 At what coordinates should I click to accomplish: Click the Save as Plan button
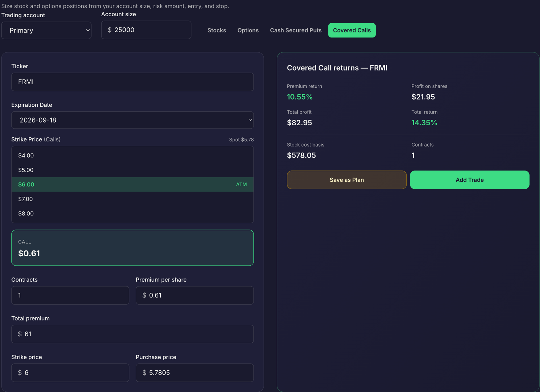347,180
